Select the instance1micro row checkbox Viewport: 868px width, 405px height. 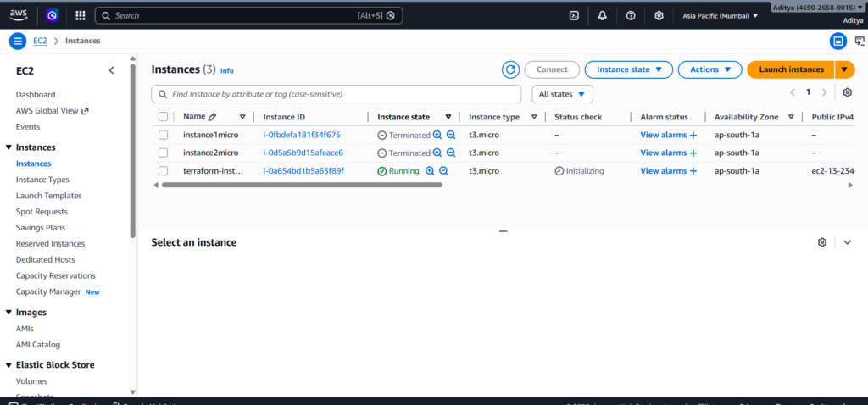pos(164,135)
